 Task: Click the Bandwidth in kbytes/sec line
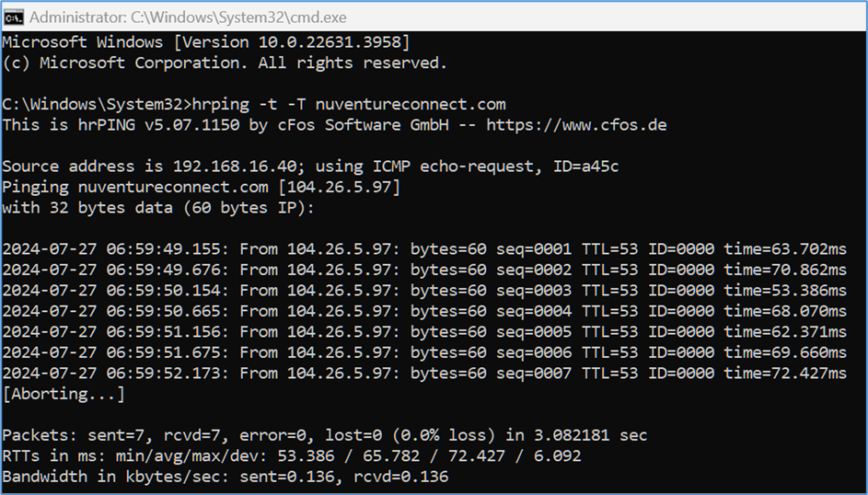click(x=226, y=477)
